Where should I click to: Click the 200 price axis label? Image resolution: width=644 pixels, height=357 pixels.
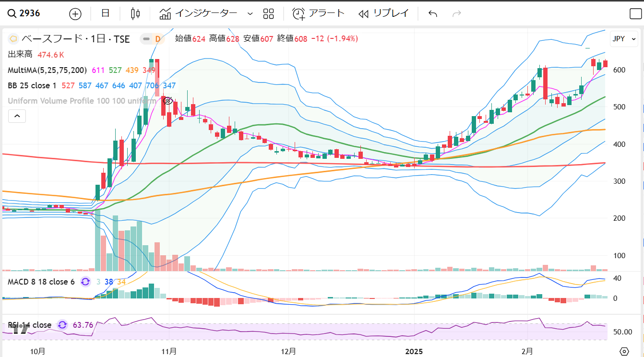pos(619,218)
